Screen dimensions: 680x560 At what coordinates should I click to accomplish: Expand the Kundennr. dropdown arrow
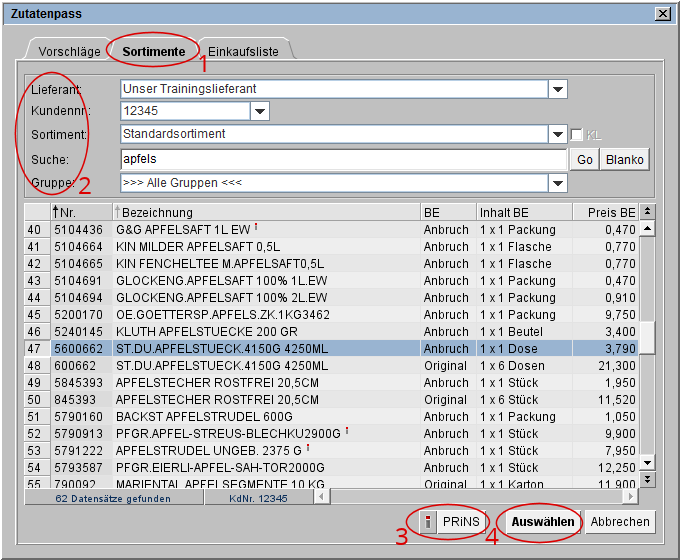click(x=260, y=111)
